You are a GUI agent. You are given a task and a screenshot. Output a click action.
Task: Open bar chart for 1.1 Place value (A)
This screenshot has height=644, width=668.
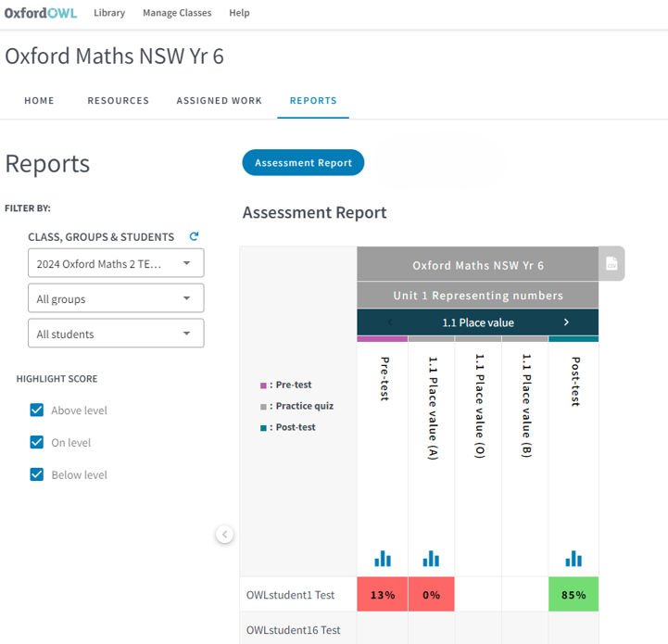pos(431,558)
